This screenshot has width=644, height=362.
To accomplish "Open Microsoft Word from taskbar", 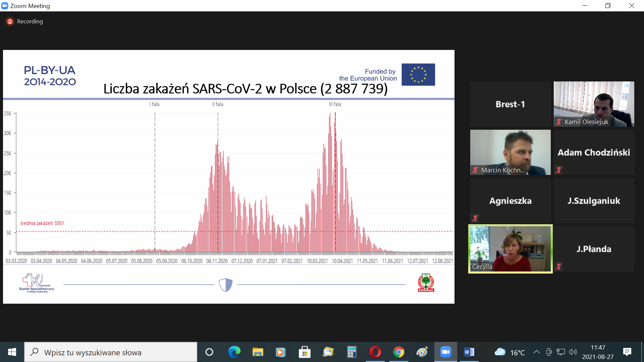I will pyautogui.click(x=469, y=352).
